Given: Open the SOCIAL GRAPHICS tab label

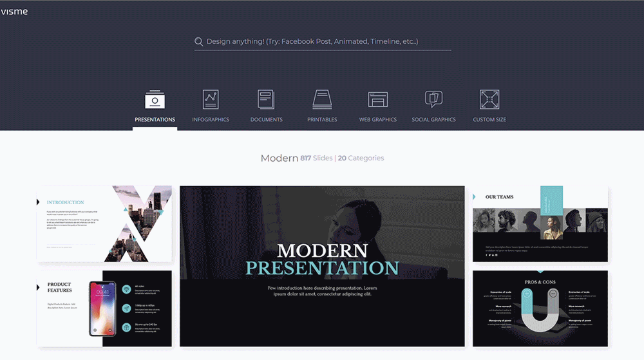Looking at the screenshot, I should point(433,119).
